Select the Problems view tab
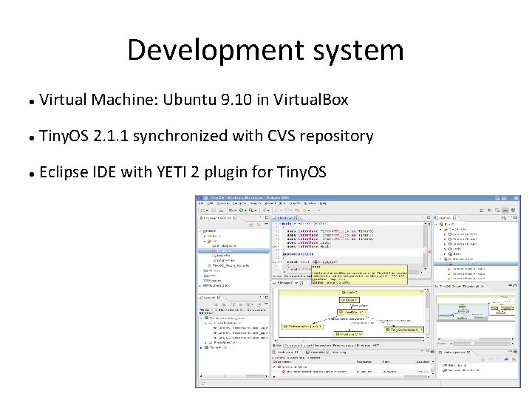The height and width of the screenshot is (399, 532). tap(286, 352)
